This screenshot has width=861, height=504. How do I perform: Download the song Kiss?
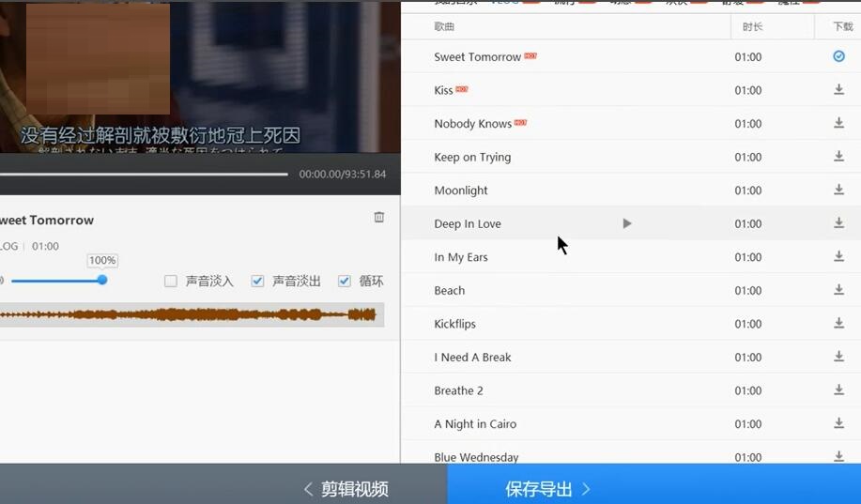(x=838, y=90)
